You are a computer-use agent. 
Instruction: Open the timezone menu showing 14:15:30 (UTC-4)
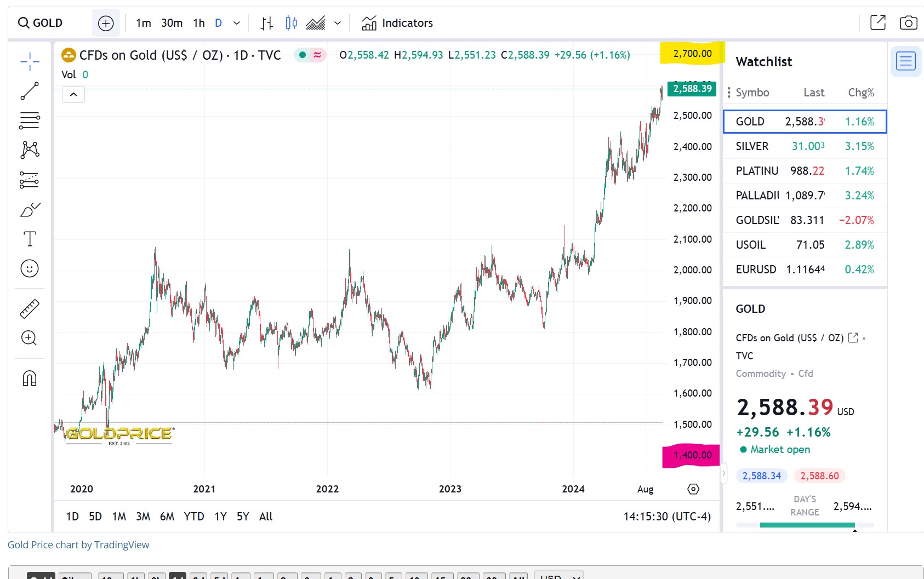[667, 517]
